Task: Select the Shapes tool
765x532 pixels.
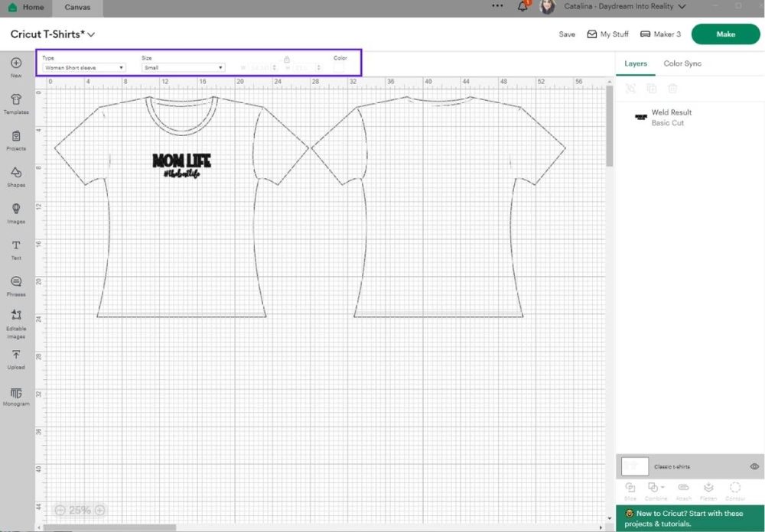Action: (16, 176)
